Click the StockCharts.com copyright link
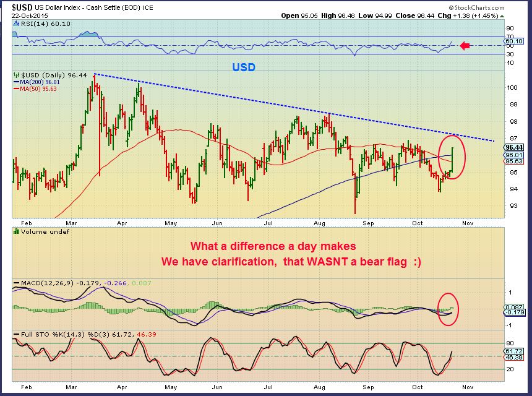Screen dimensions: 532x396 click(476, 7)
